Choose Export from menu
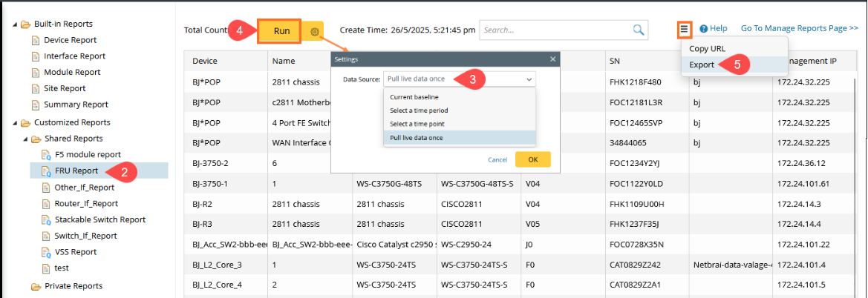 coord(702,64)
